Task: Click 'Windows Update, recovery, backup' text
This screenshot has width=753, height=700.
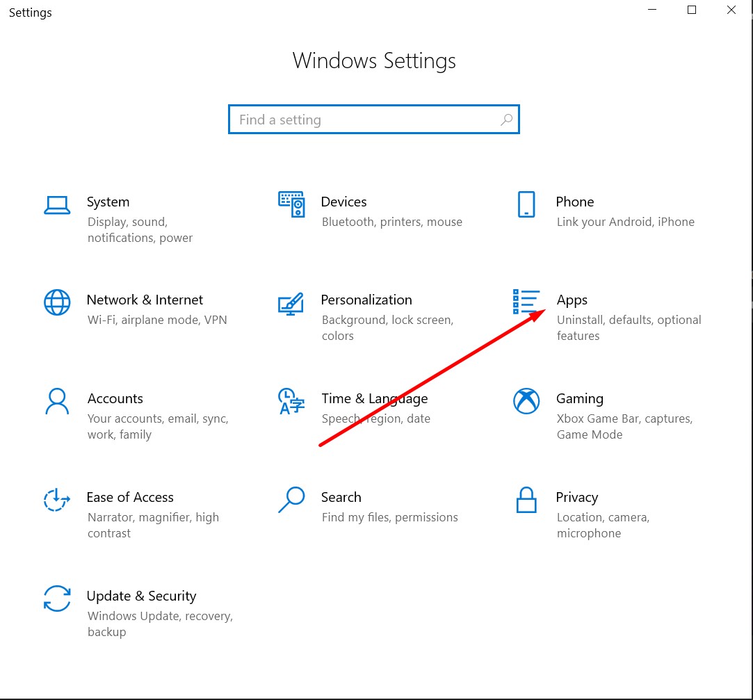Action: [x=160, y=624]
